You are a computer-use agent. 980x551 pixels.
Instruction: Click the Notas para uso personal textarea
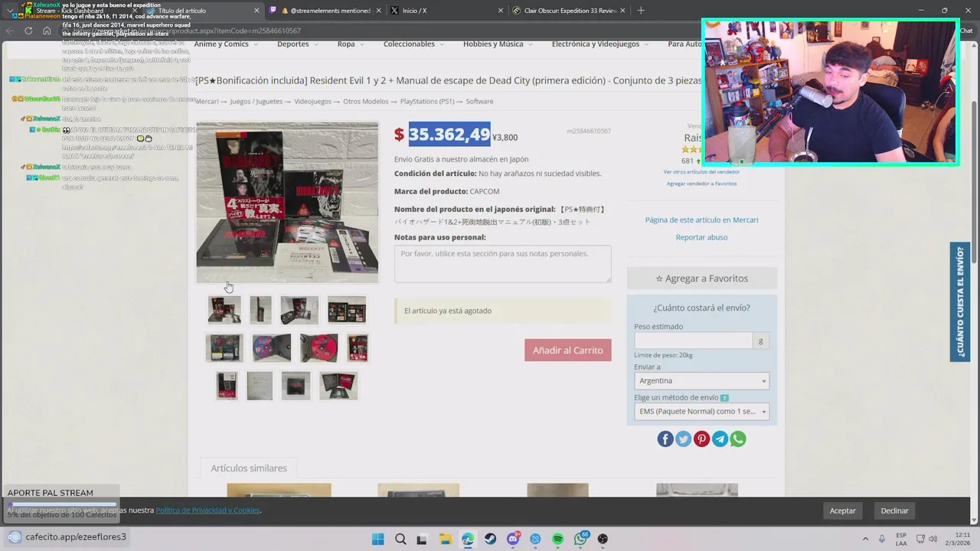click(x=502, y=264)
